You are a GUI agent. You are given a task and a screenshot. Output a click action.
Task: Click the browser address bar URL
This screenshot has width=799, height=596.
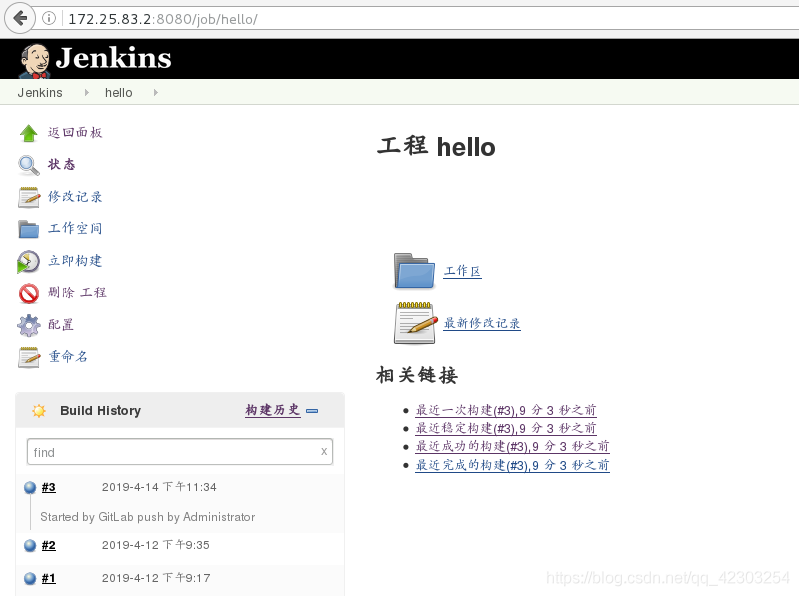[163, 19]
